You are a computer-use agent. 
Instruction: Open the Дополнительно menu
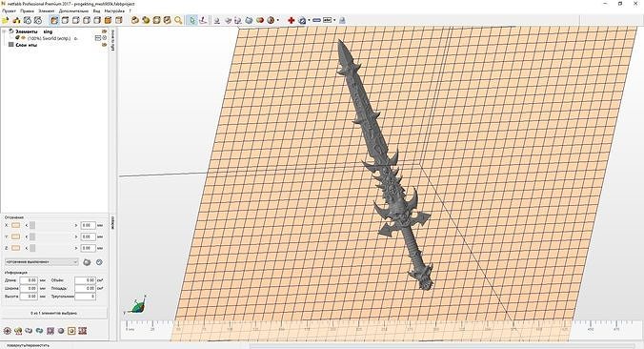73,11
